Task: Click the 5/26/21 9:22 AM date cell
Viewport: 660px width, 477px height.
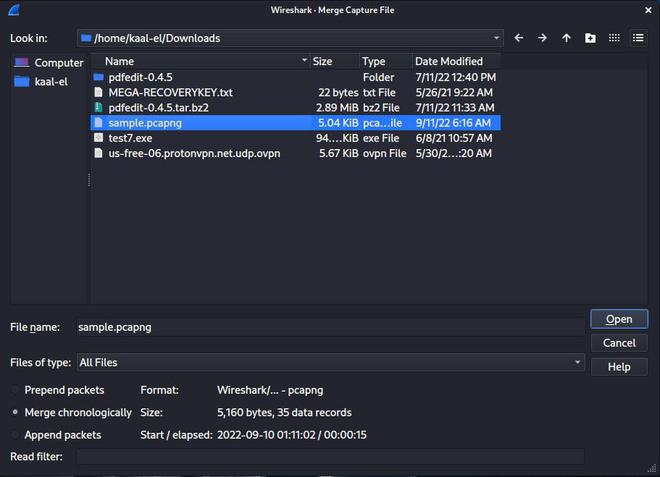Action: (454, 92)
